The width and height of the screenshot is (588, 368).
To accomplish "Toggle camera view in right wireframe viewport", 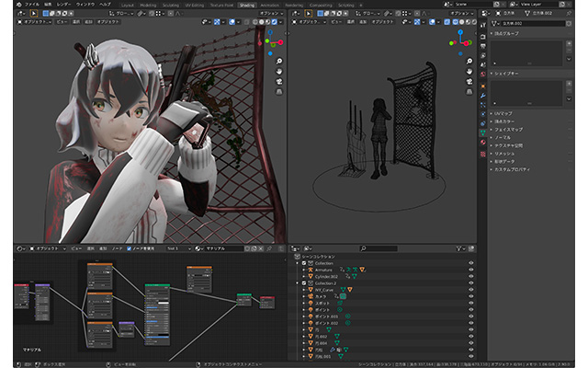I will pyautogui.click(x=469, y=82).
